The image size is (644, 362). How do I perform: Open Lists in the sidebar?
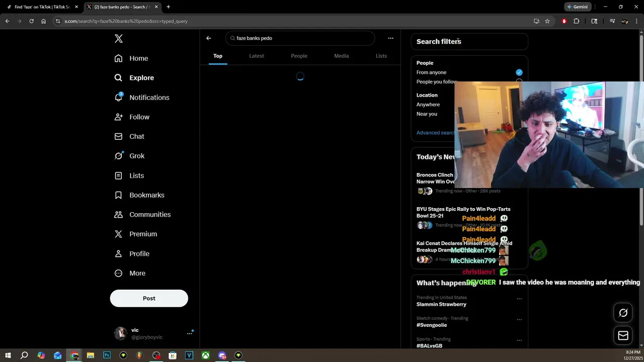click(x=129, y=175)
